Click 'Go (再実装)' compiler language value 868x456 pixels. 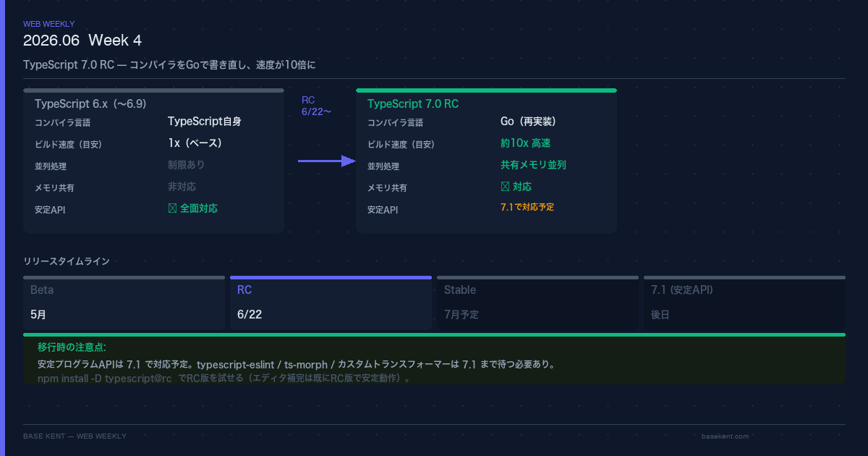point(528,122)
